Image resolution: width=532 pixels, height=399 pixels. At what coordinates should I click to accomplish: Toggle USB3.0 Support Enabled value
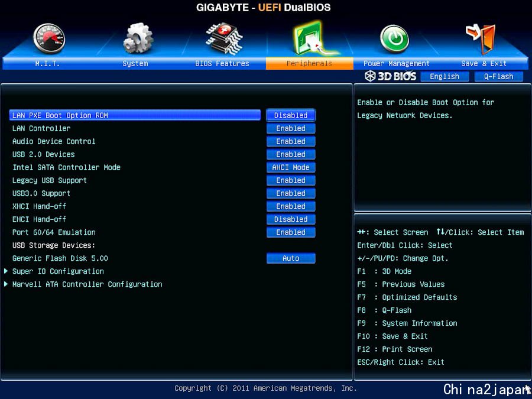click(291, 193)
